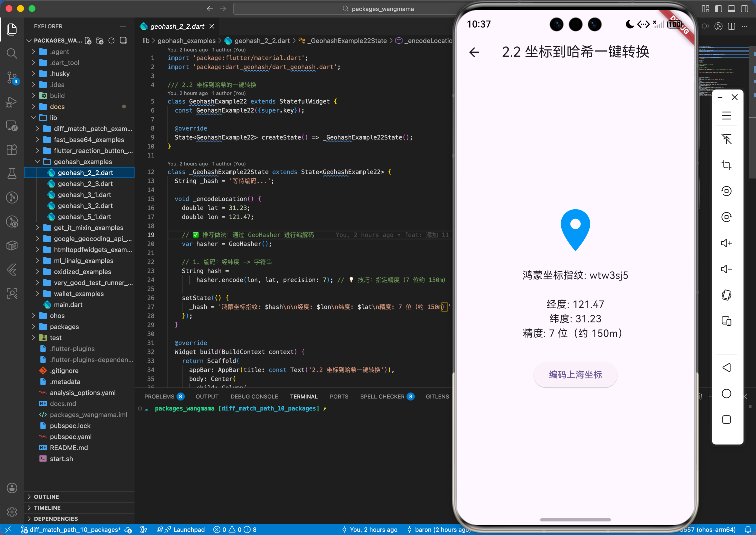Switch to the DEBUG CONSOLE panel tab

254,396
